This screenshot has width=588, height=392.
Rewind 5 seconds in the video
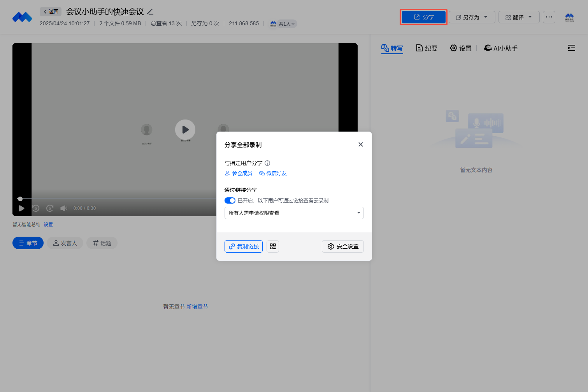[36, 208]
